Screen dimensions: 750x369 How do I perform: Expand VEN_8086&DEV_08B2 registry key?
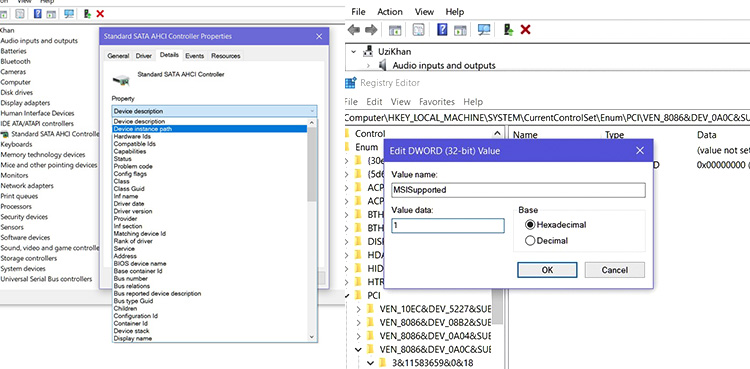pyautogui.click(x=359, y=322)
